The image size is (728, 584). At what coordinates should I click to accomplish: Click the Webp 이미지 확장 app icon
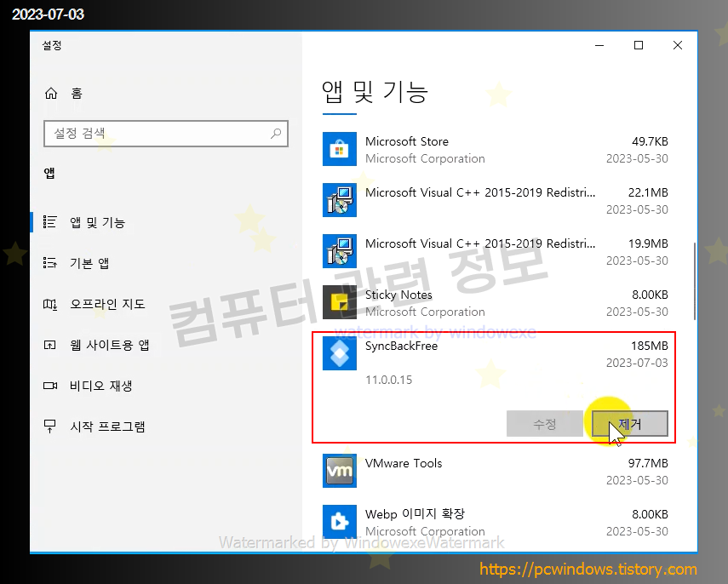tap(340, 522)
